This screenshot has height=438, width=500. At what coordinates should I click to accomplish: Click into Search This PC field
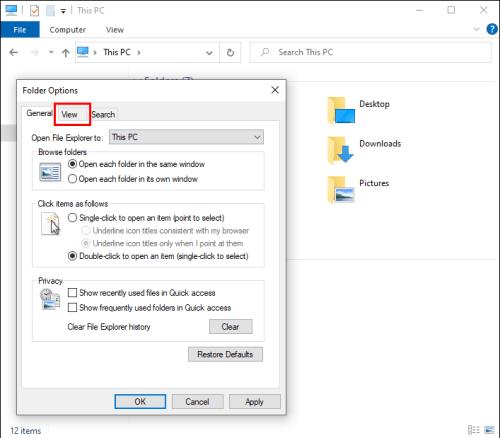click(x=371, y=52)
